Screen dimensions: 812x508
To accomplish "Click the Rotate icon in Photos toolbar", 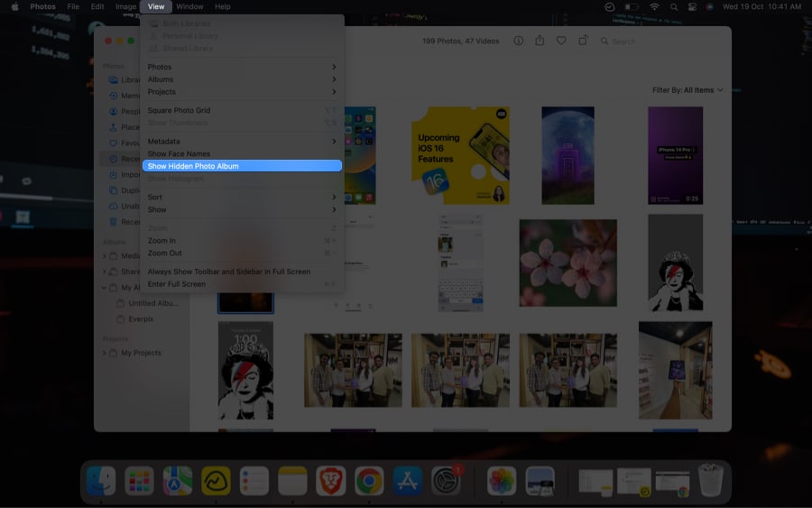I will pos(583,41).
